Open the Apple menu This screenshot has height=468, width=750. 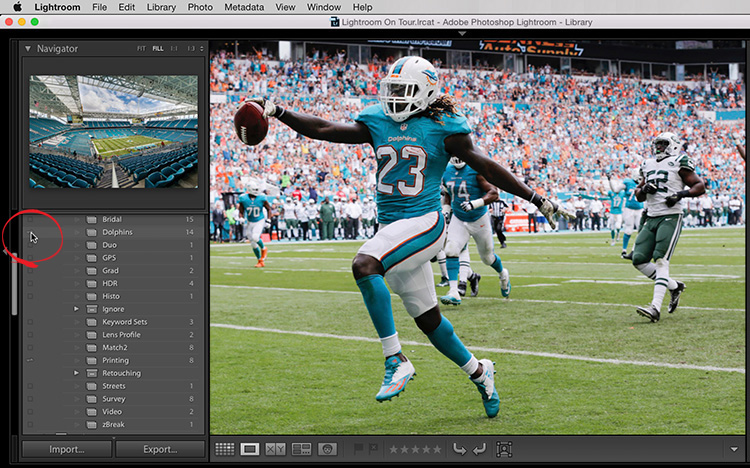click(17, 7)
